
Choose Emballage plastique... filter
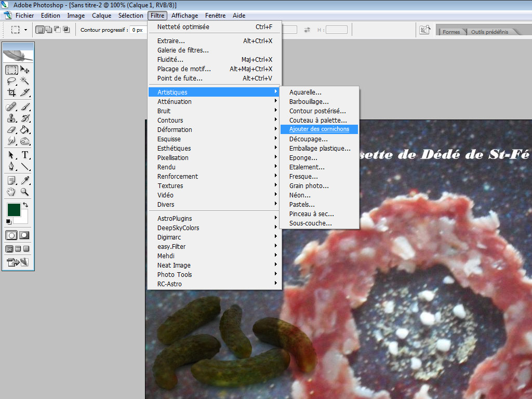[x=320, y=148]
